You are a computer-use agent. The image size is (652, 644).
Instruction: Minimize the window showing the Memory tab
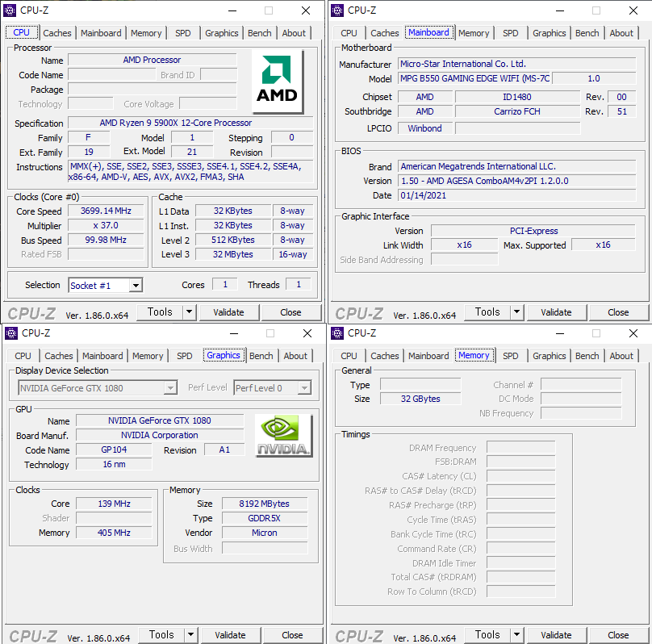[x=556, y=333]
